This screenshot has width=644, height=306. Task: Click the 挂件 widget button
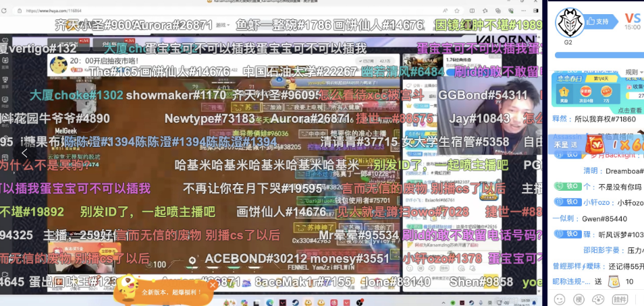pos(619,298)
